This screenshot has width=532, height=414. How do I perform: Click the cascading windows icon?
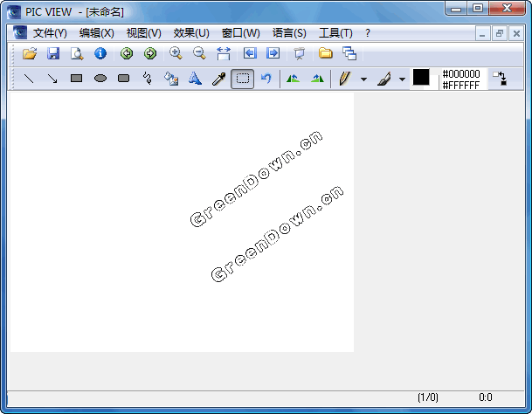[x=349, y=53]
